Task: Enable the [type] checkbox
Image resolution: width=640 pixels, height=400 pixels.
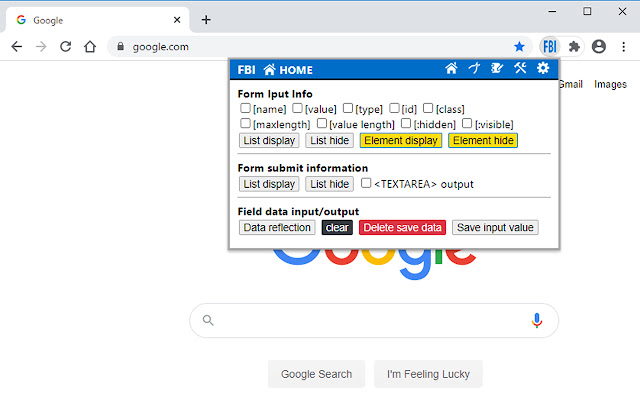Action: (347, 108)
